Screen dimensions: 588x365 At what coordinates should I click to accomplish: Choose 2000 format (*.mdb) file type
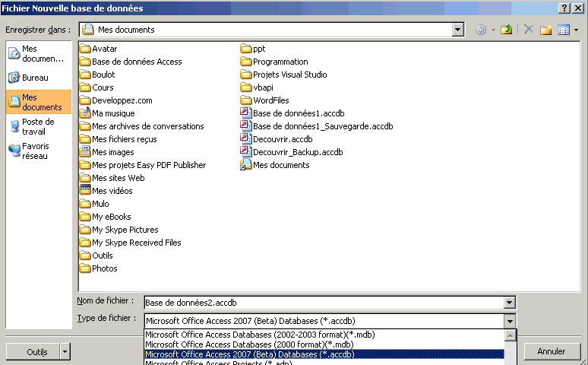click(249, 344)
